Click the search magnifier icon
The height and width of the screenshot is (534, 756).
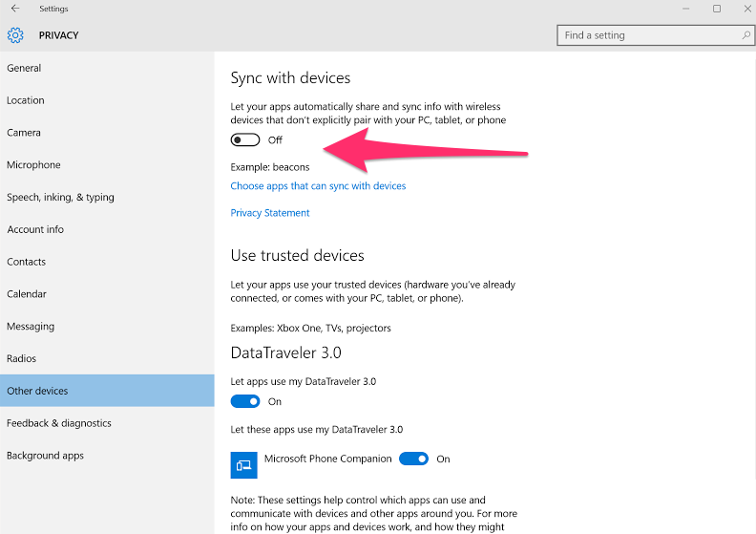[745, 35]
